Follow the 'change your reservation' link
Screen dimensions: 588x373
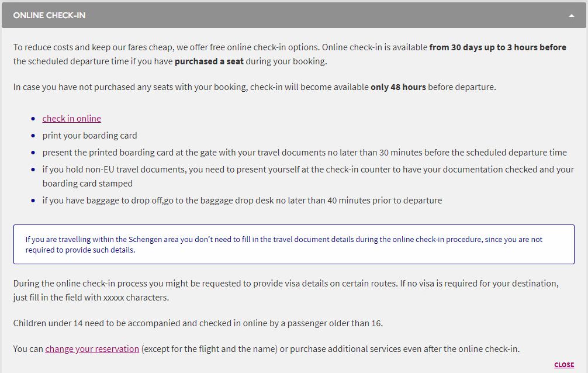(92, 349)
